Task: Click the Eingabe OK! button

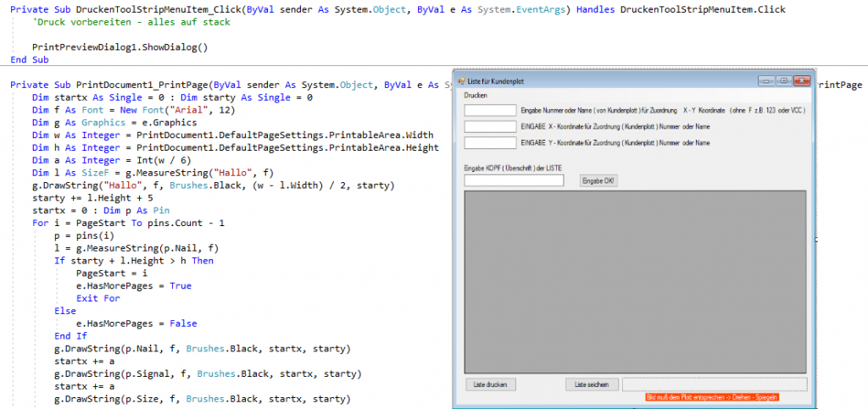Action: 598,180
